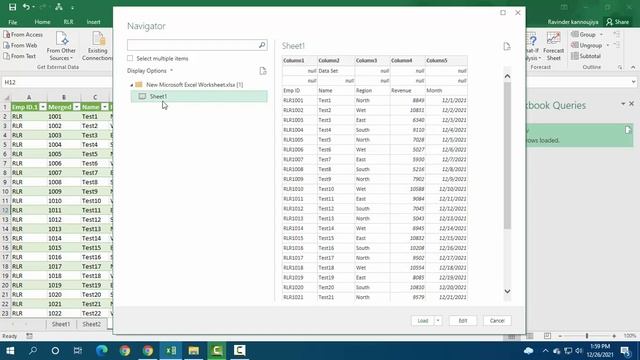This screenshot has width=640, height=360.
Task: Switch to Sheet1 worksheet tab
Action: (61, 324)
